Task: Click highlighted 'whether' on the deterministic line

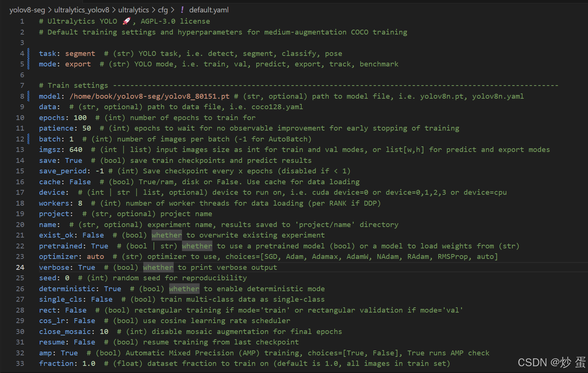Action: 184,289
